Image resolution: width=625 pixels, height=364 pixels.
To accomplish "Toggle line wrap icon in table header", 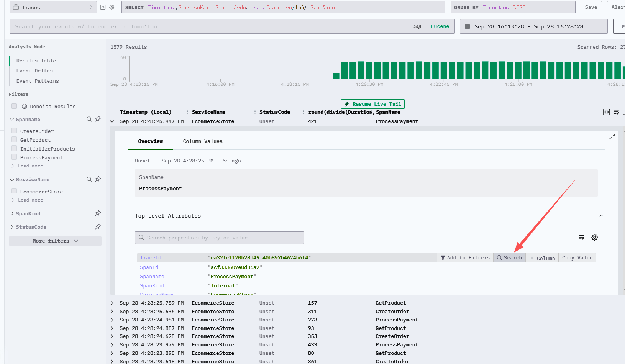I will pyautogui.click(x=616, y=112).
